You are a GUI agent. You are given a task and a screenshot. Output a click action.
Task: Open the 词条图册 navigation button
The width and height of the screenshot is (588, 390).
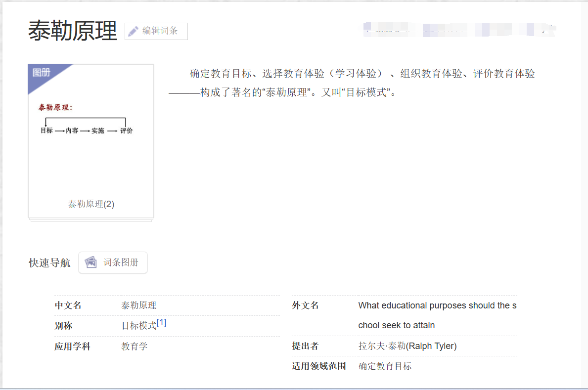tap(113, 262)
